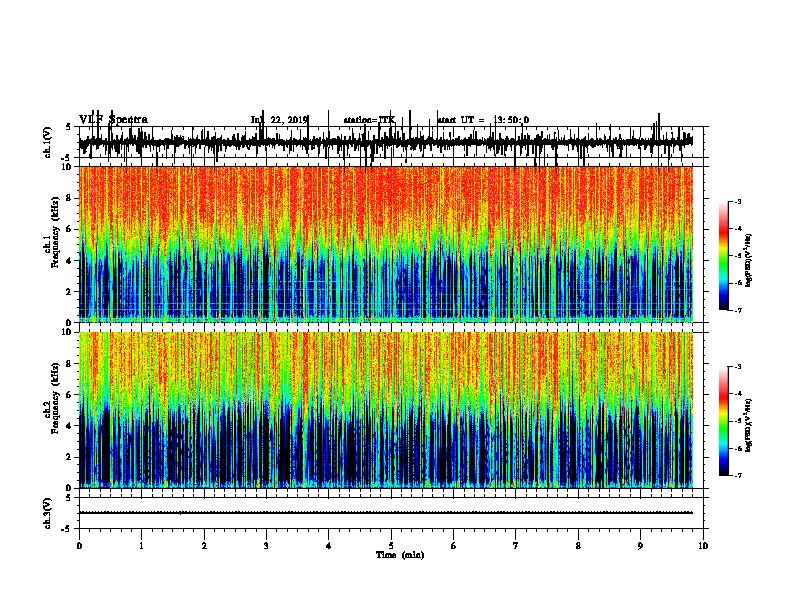Click the "Time (min)" x-axis label
792x612 pixels.
[400, 555]
